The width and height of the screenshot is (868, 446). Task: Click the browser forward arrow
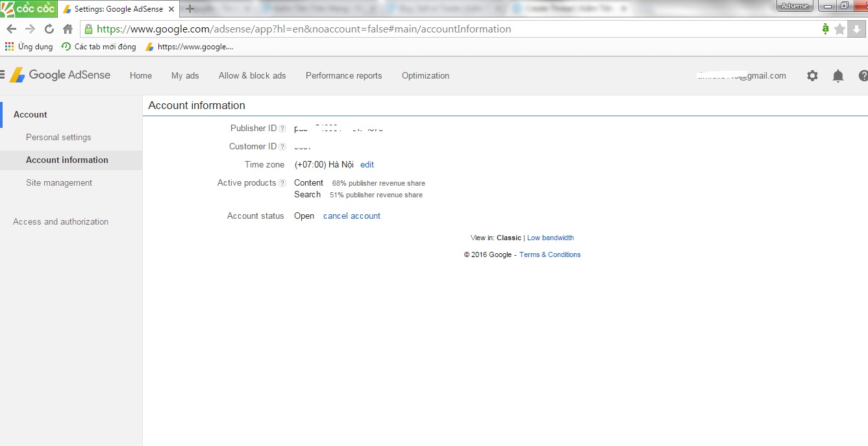[30, 29]
